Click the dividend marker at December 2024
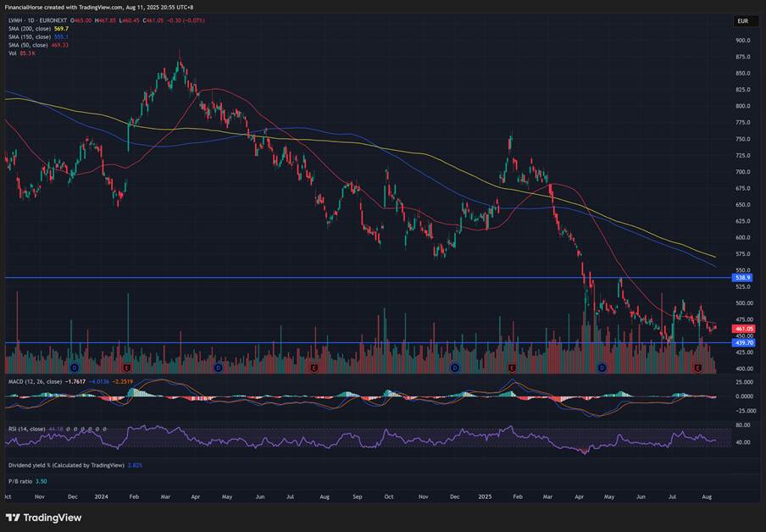 tap(455, 368)
